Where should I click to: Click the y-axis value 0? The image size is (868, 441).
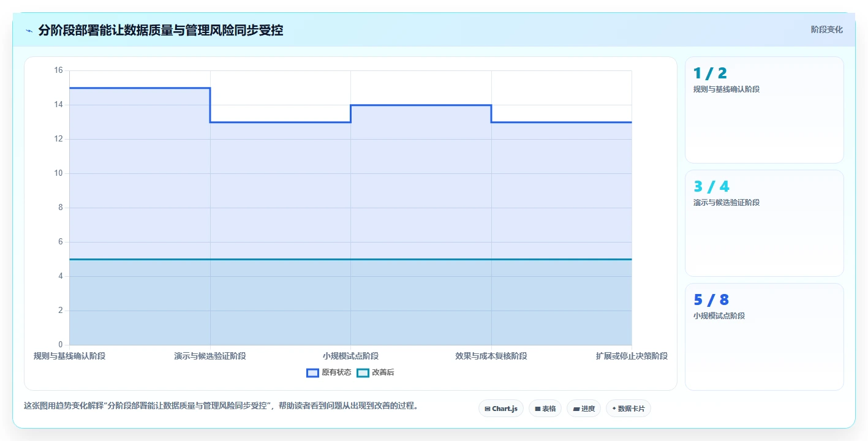point(61,345)
